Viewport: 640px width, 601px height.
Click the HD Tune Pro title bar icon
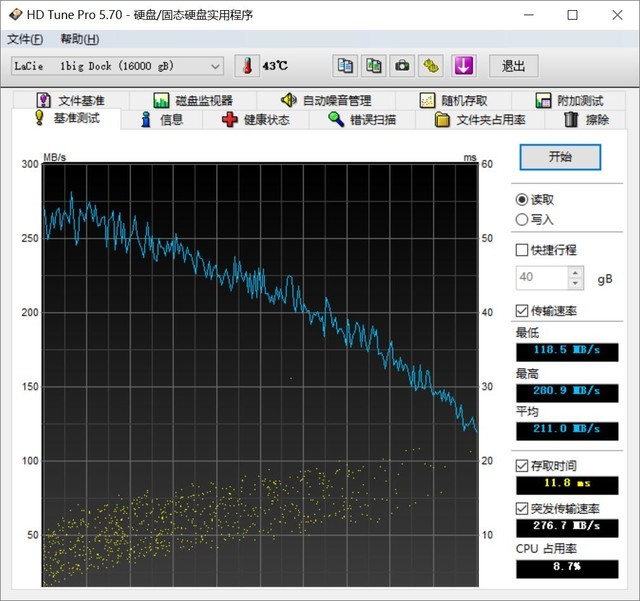(x=16, y=15)
